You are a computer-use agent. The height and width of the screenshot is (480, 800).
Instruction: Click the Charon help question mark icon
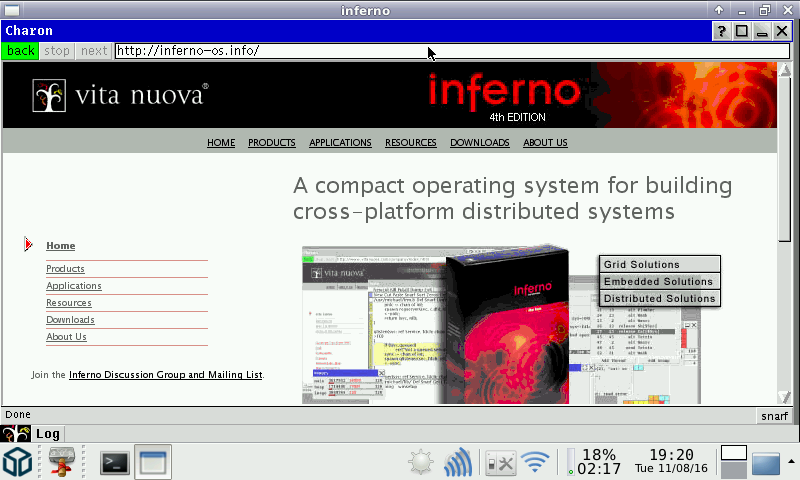[721, 31]
